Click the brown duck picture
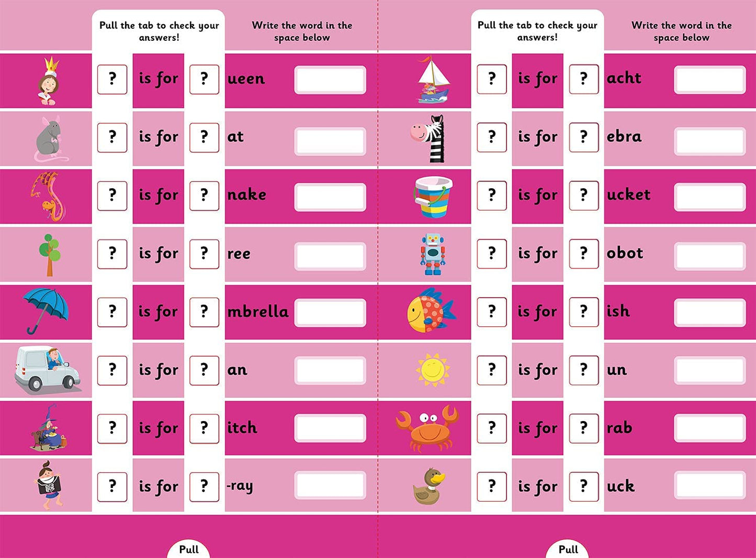Image resolution: width=756 pixels, height=558 pixels. [x=429, y=486]
